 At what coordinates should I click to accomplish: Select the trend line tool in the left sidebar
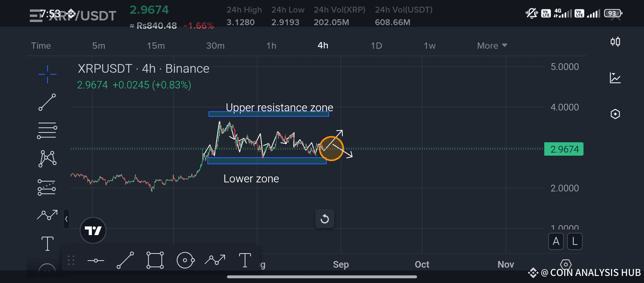pos(47,102)
